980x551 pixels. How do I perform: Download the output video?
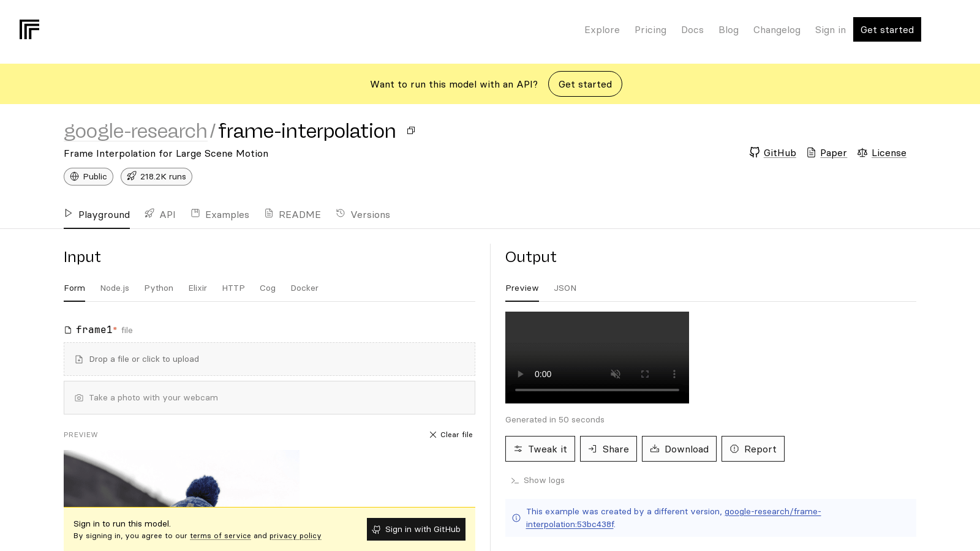[679, 449]
